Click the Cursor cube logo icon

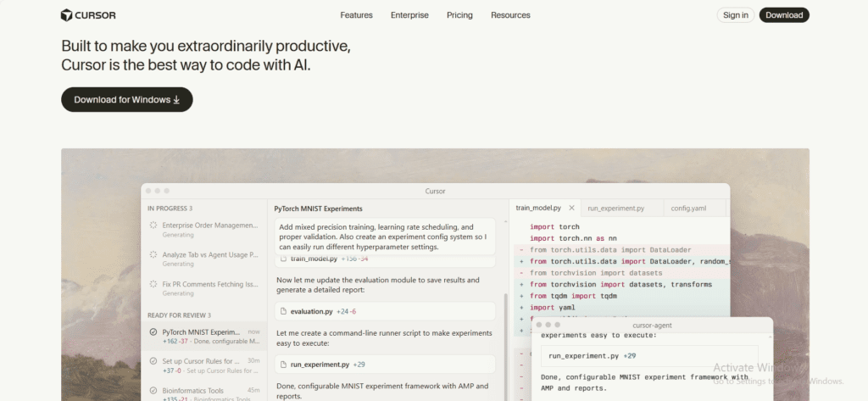[67, 15]
